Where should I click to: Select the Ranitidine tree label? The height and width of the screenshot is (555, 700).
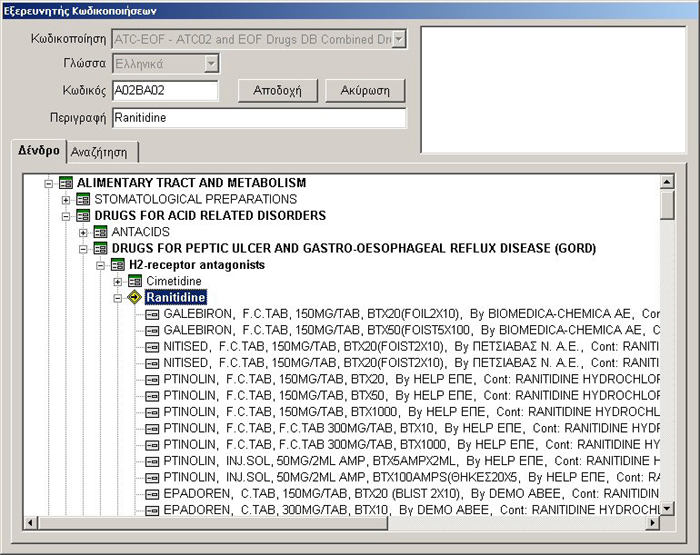[176, 298]
